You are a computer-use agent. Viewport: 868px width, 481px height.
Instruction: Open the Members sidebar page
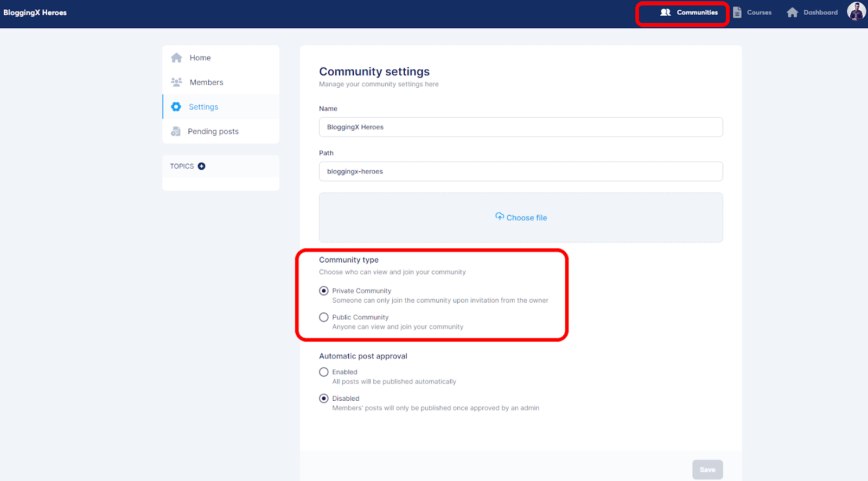[206, 82]
